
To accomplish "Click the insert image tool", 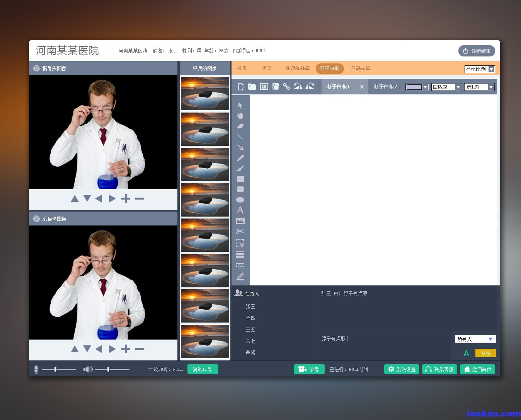I will coord(240,221).
